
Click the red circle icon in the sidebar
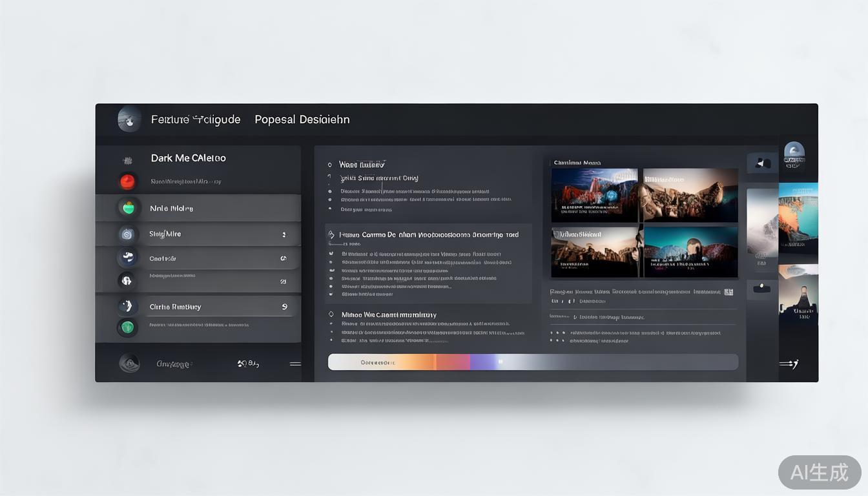127,181
